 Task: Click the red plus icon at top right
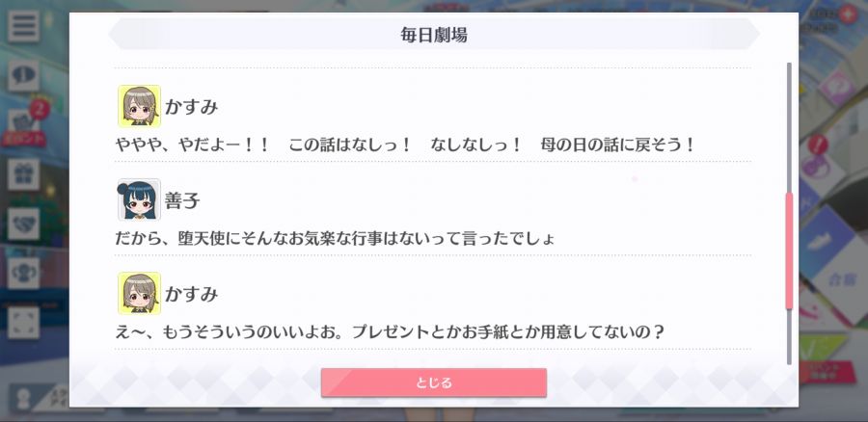[847, 13]
